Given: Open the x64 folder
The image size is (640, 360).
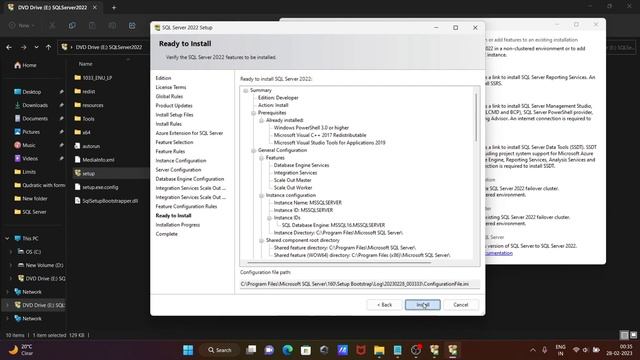Looking at the screenshot, I should [82, 132].
